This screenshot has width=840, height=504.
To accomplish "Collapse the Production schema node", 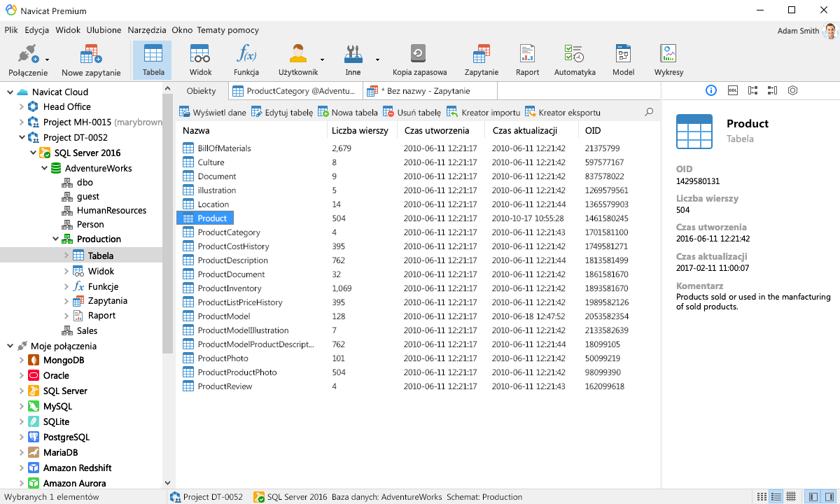I will (x=55, y=239).
